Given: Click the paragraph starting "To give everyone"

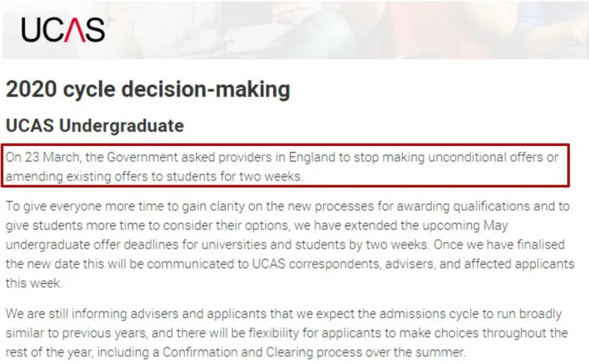Looking at the screenshot, I should pyautogui.click(x=289, y=245).
